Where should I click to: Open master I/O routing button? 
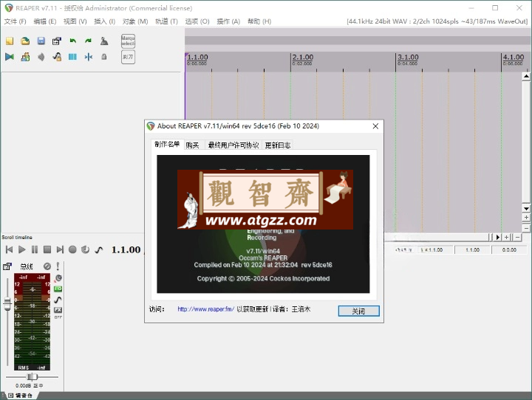58,289
